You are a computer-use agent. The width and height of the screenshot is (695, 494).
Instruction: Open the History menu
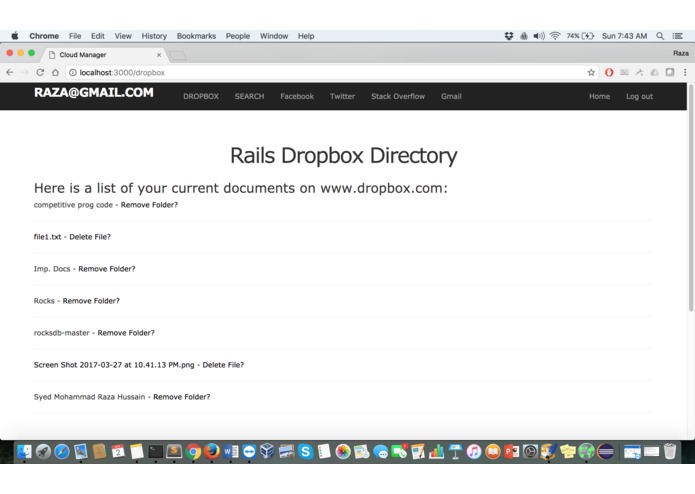pyautogui.click(x=154, y=36)
